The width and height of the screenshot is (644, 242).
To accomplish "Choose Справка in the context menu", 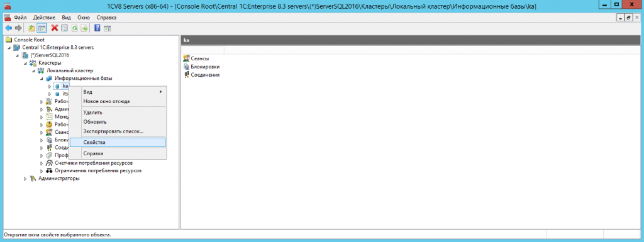I will 118,153.
